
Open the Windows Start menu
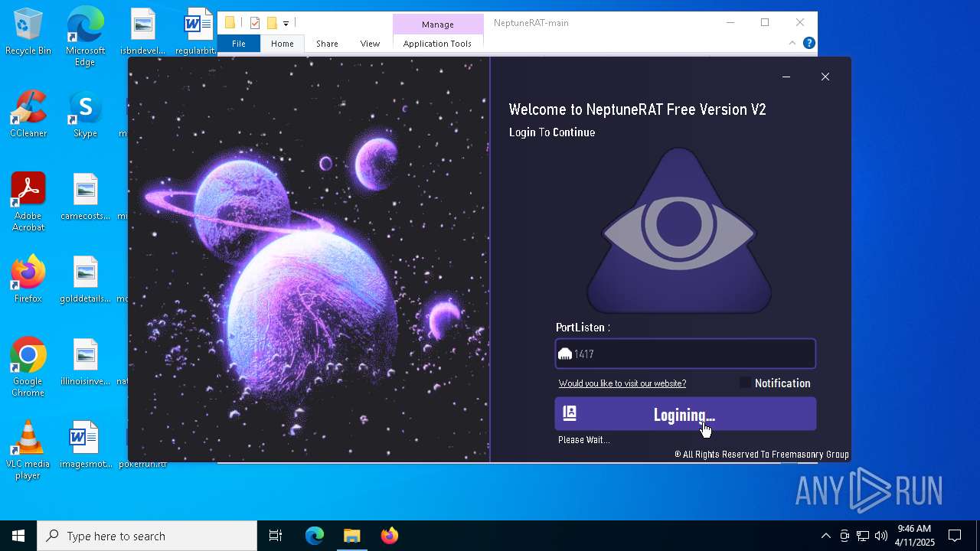[18, 536]
